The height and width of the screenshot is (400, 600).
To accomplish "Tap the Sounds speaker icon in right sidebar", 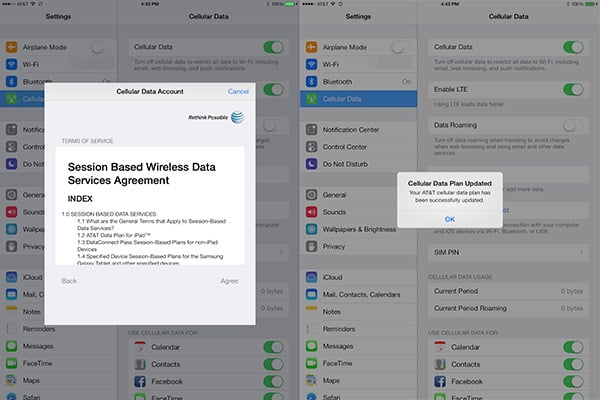I will point(311,212).
